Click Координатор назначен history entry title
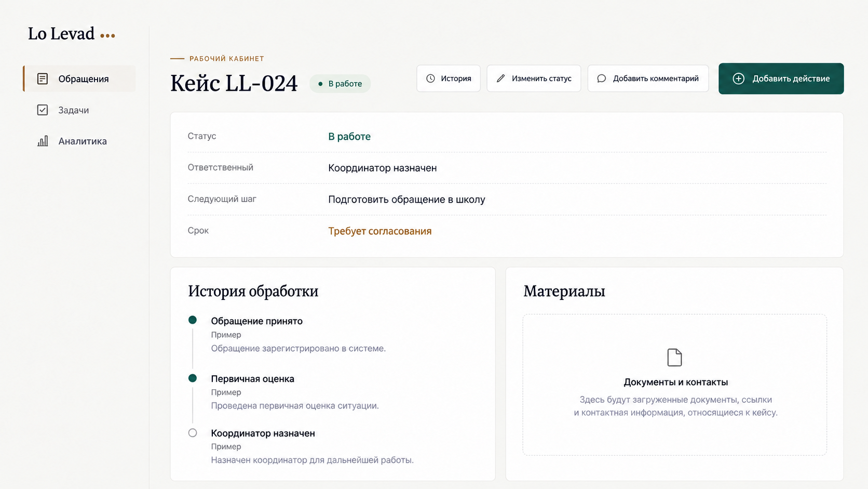Viewport: 868px width, 489px height. click(x=263, y=433)
